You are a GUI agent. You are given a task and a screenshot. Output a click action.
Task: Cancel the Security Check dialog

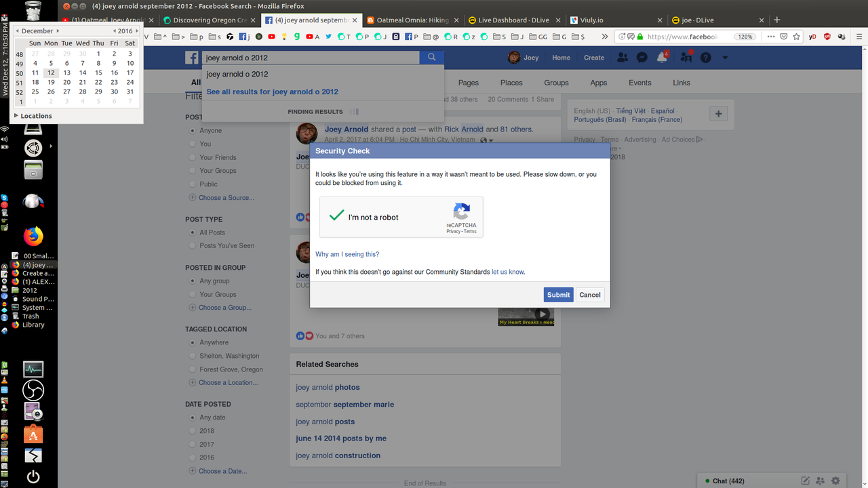tap(590, 295)
